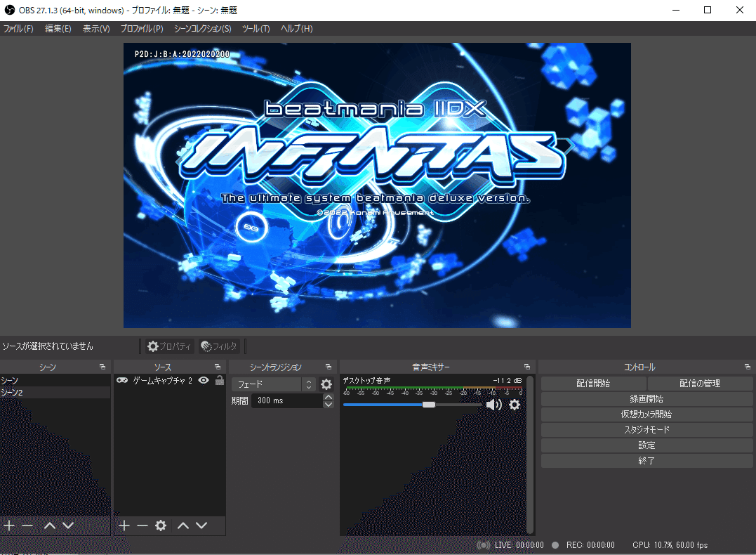Remove the selected source with the minus icon
This screenshot has height=555, width=756.
point(142,525)
